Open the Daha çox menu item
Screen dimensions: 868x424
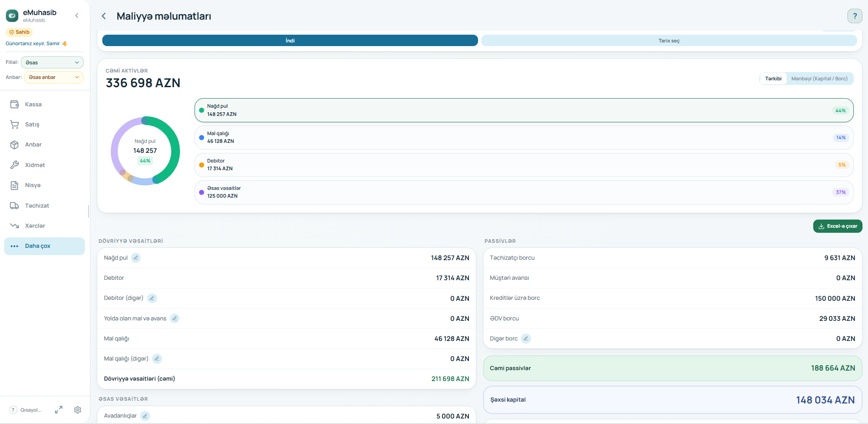click(x=44, y=246)
